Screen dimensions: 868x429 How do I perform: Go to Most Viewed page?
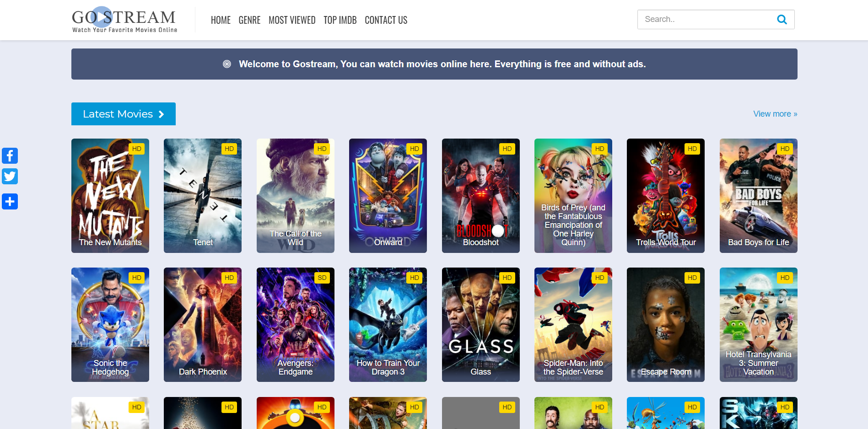point(292,20)
